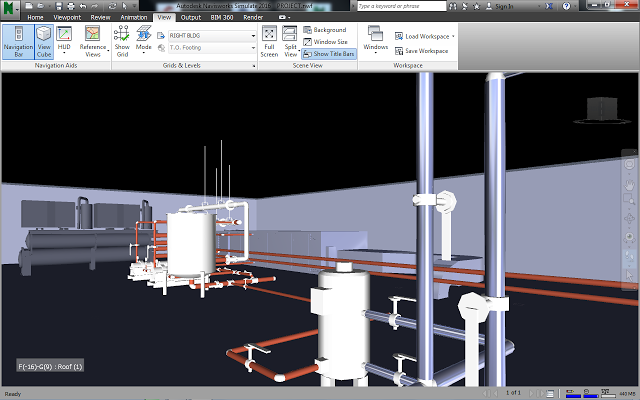
Task: Go to next sheet in status bar
Action: pyautogui.click(x=531, y=393)
